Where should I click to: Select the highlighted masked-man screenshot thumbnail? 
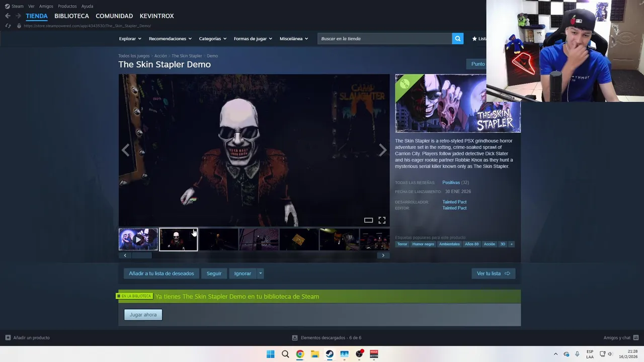tap(178, 240)
